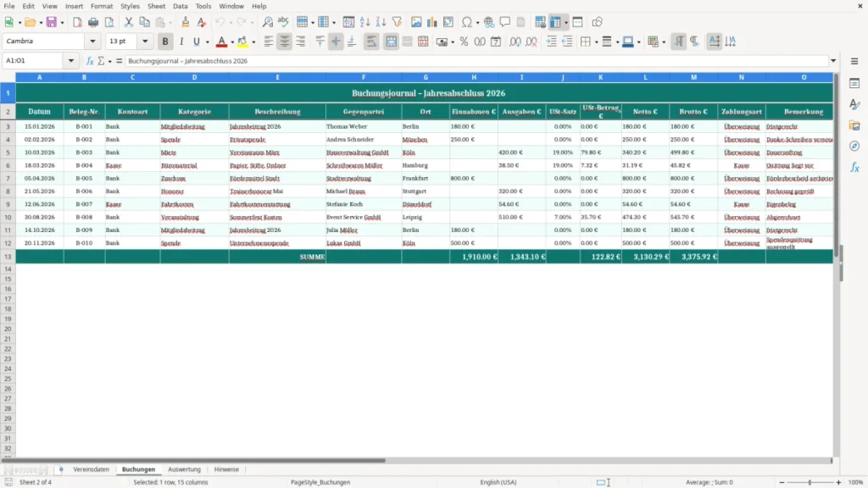Merge and center cells icon
The image size is (868, 488).
tap(391, 42)
